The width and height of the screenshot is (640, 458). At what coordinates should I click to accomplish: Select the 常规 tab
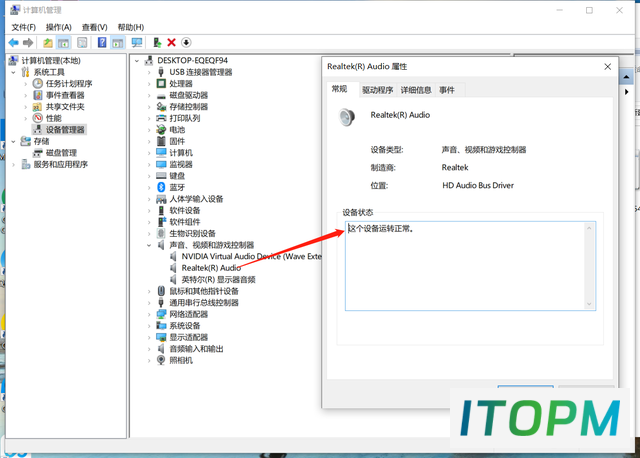click(x=339, y=89)
